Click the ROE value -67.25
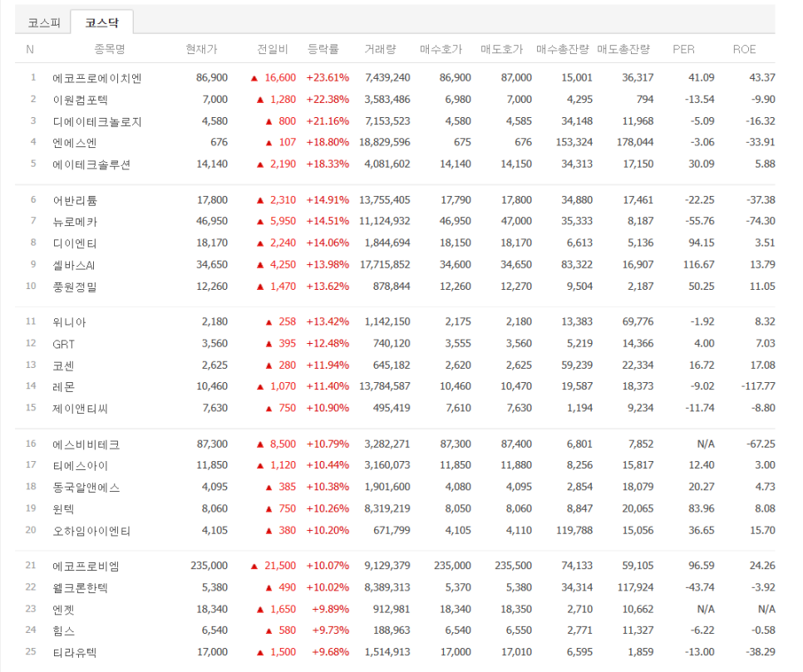The height and width of the screenshot is (672, 803). (761, 444)
